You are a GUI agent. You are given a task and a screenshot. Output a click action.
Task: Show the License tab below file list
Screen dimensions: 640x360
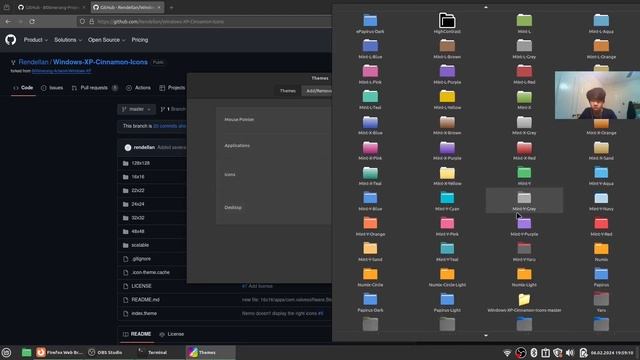[x=172, y=334]
